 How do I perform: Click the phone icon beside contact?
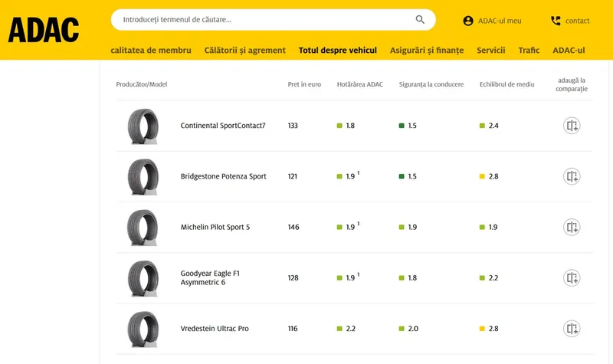pyautogui.click(x=556, y=21)
